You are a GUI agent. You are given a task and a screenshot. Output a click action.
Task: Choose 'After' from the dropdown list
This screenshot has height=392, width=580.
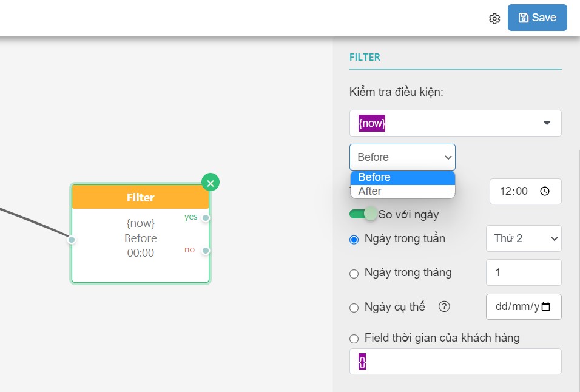click(402, 191)
